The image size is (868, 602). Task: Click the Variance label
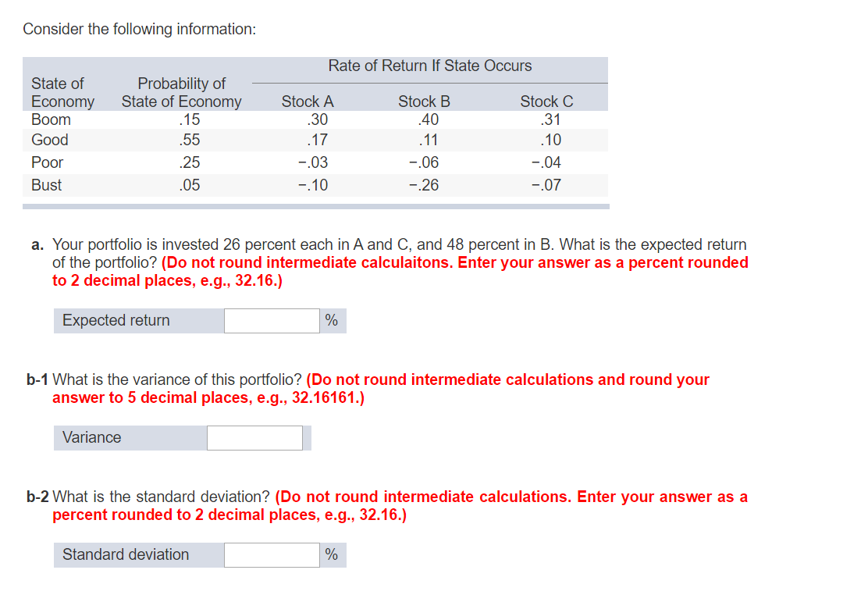pyautogui.click(x=91, y=437)
